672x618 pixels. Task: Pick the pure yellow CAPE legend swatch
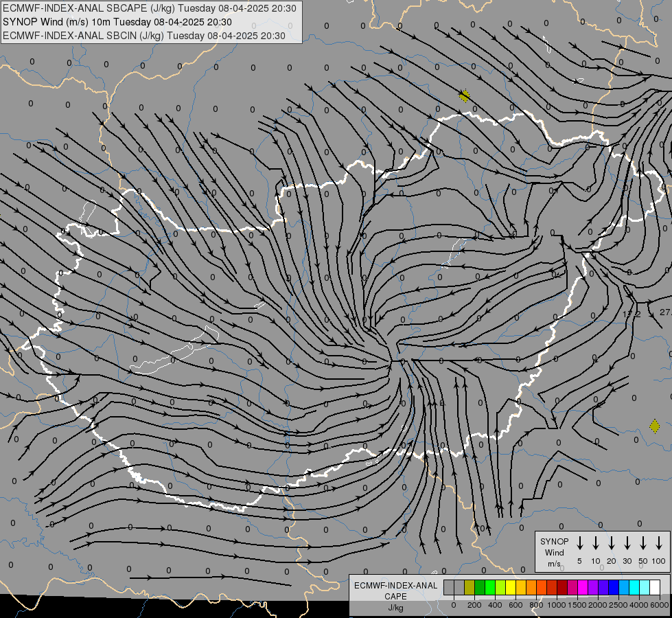click(x=511, y=587)
